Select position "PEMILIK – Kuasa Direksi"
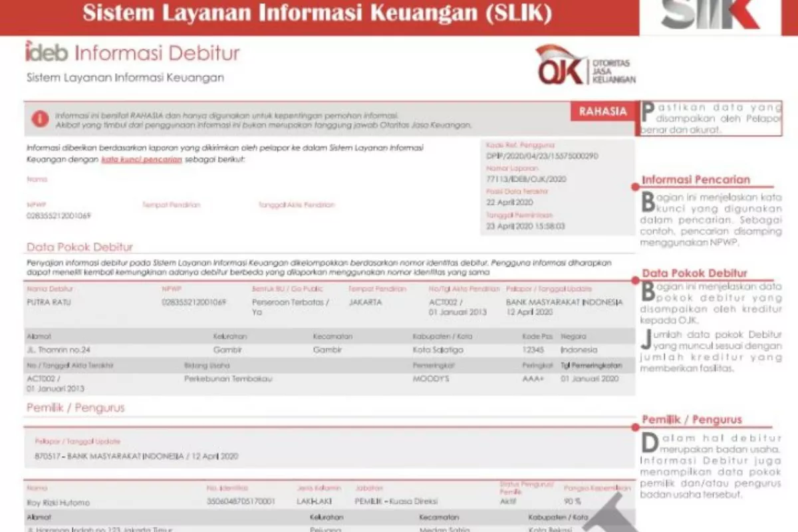Screen dimensions: 798x532 point(396,501)
